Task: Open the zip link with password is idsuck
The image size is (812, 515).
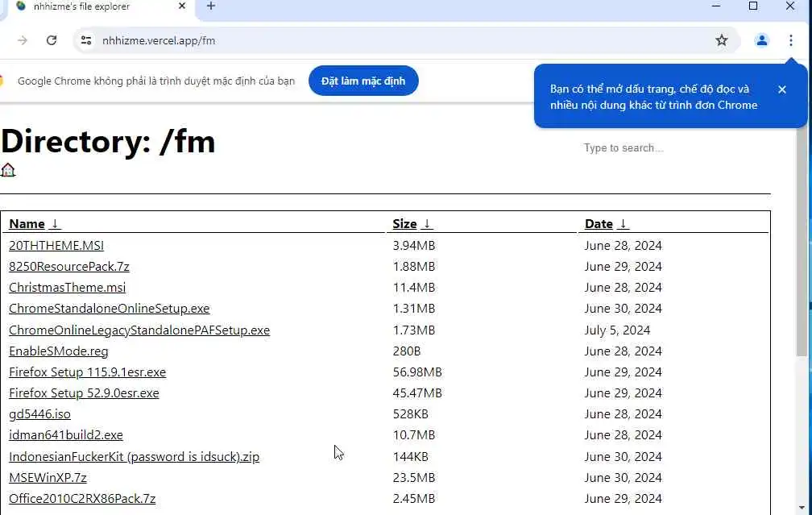Action: click(x=134, y=457)
